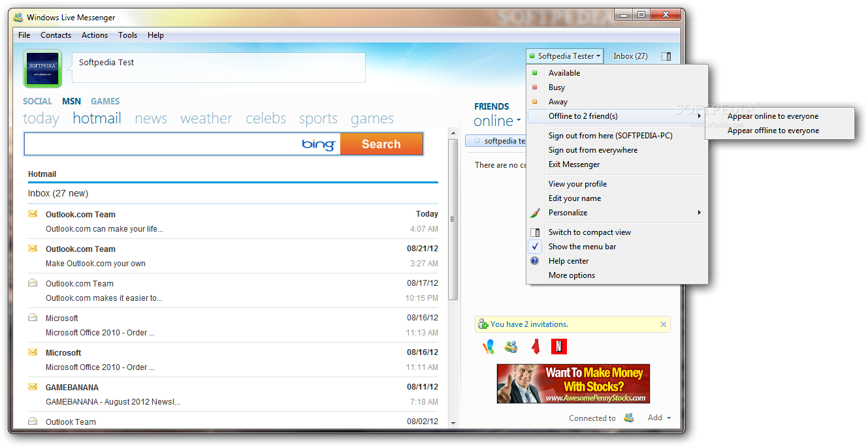Set status to Available (green icon)

click(534, 73)
